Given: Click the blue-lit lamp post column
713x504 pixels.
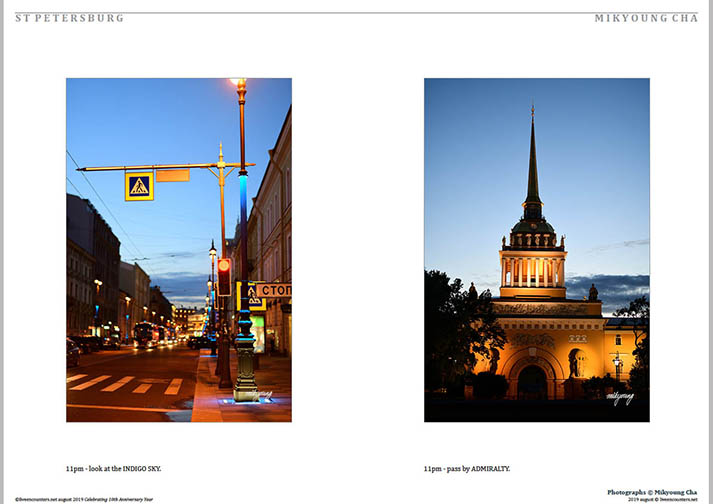Looking at the screenshot, I should pos(243,240).
